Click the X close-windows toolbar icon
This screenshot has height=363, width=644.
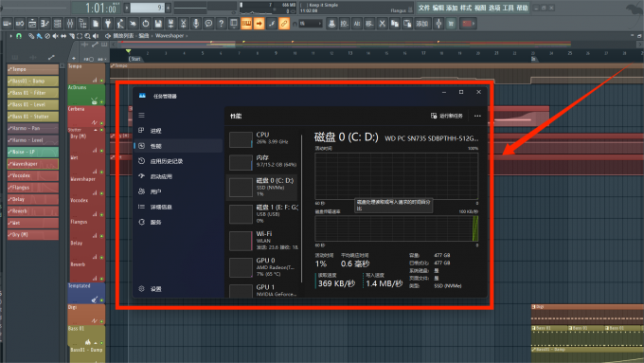382,24
